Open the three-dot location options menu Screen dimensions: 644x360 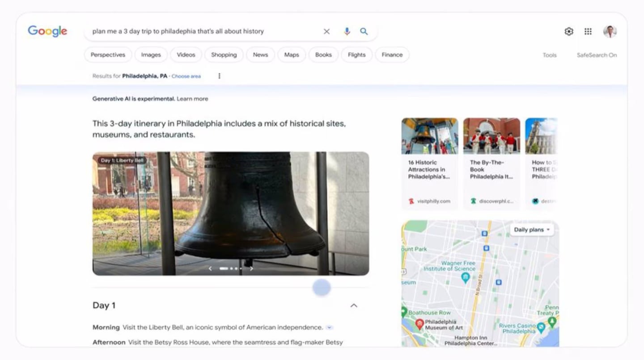[219, 76]
